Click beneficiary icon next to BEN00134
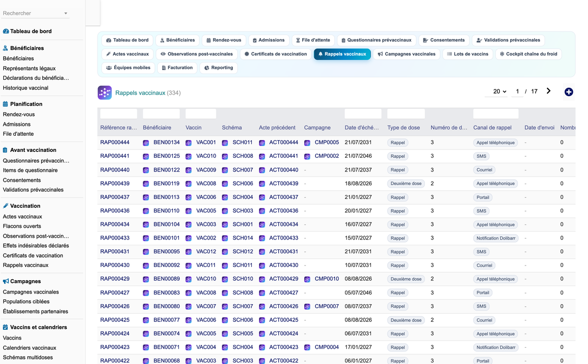The image size is (588, 364). click(146, 143)
